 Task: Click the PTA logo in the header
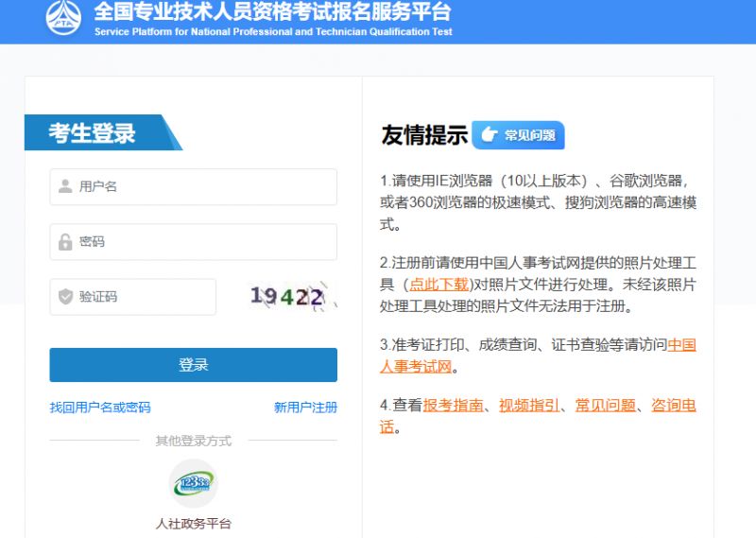(64, 18)
